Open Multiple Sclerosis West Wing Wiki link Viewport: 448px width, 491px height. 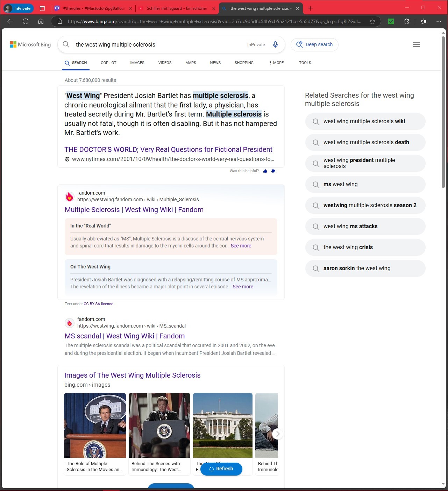[134, 210]
